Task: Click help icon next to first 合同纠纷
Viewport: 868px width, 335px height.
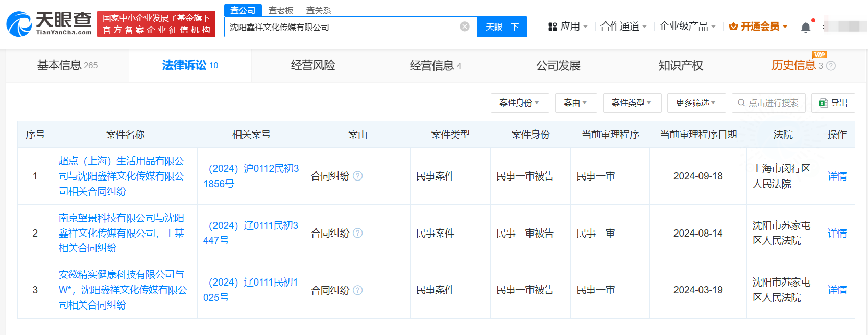Action: pyautogui.click(x=358, y=176)
